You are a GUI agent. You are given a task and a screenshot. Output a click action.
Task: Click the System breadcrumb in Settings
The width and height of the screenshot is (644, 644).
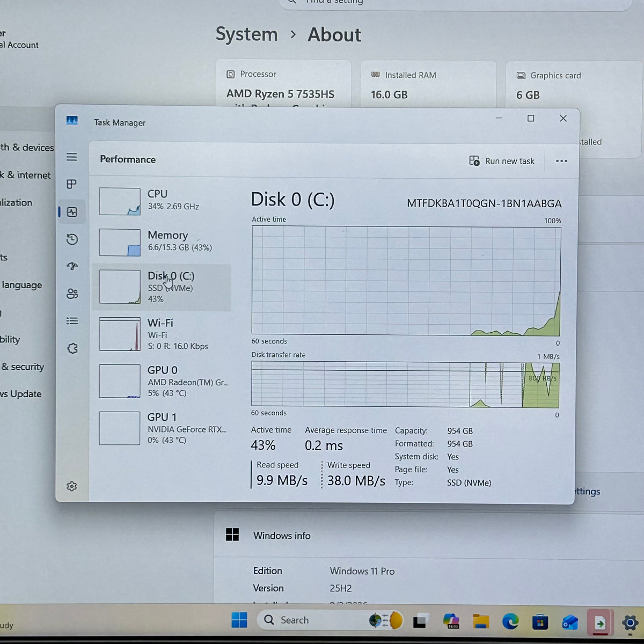246,34
